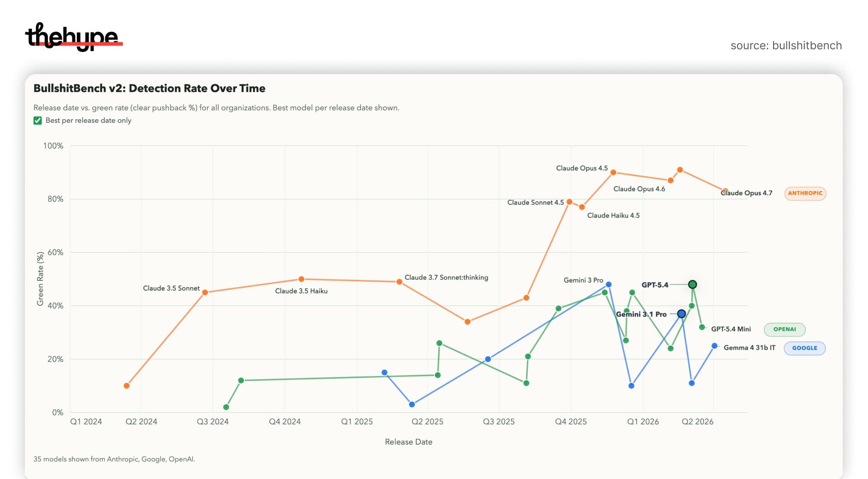Click the 'Green Rate (%)' axis title
The width and height of the screenshot is (868, 479).
coord(40,279)
